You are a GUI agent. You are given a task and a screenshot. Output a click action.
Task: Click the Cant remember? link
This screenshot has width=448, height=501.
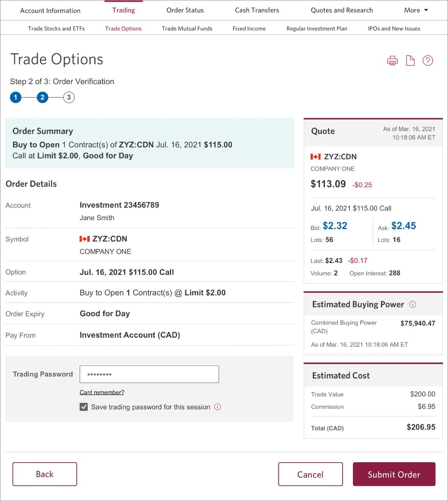(102, 392)
